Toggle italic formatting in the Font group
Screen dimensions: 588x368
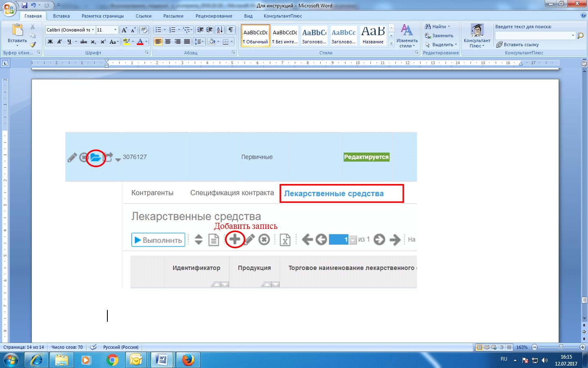[x=60, y=42]
